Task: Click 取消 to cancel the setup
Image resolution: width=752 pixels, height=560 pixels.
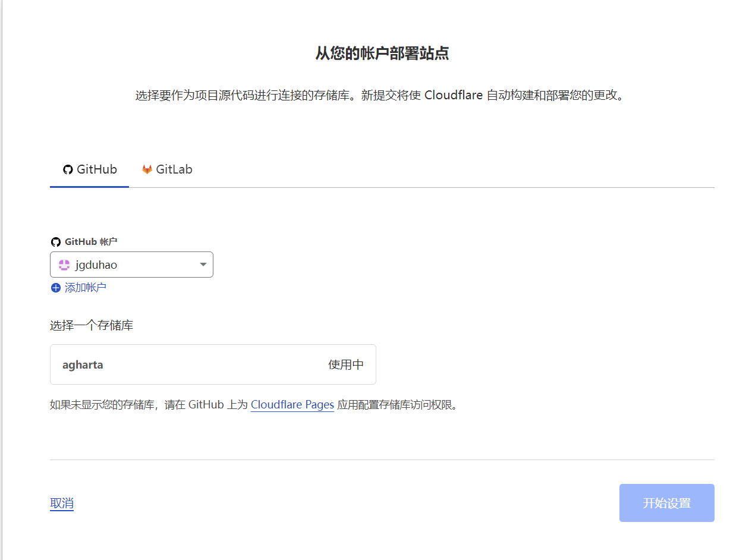Action: pyautogui.click(x=61, y=502)
